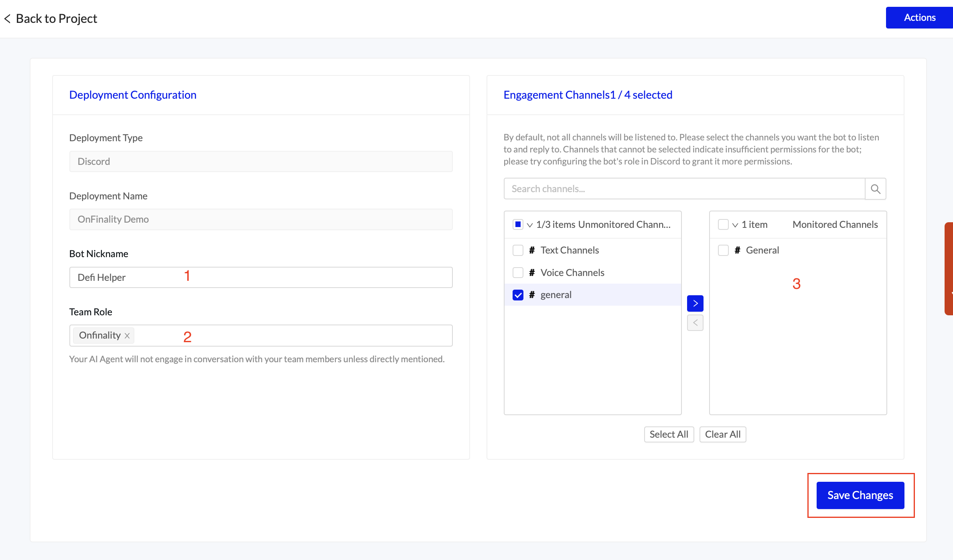Click the Bot Nickname input field

point(261,277)
